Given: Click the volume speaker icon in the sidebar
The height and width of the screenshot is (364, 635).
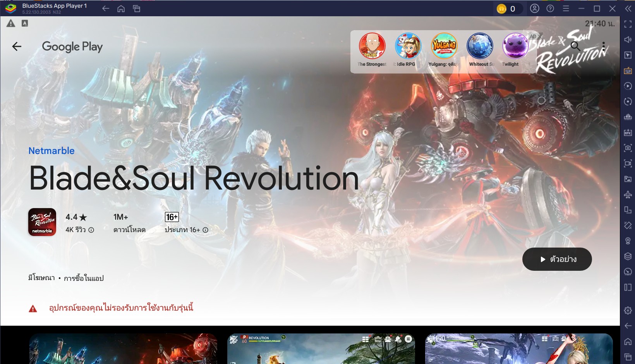Looking at the screenshot, I should [628, 39].
